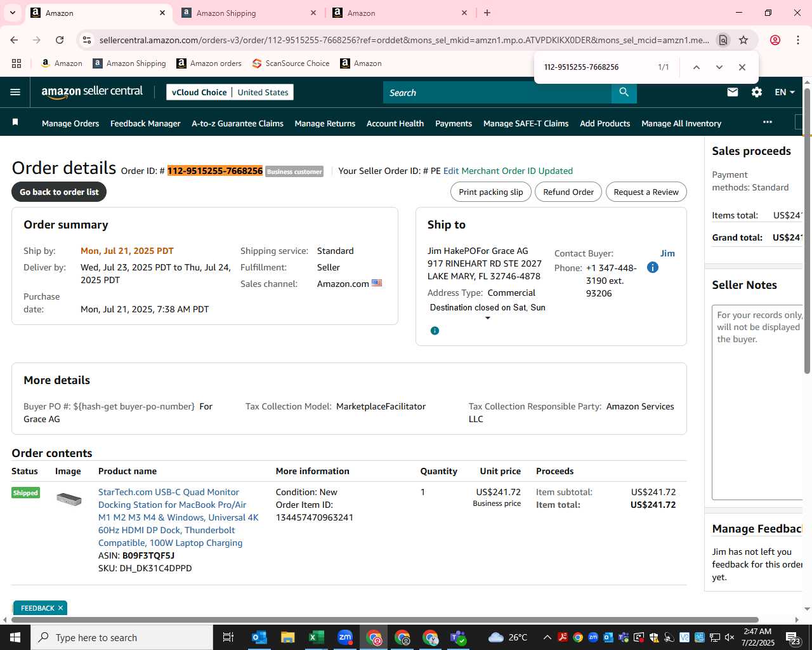Close the FEEDBACK tab with X

click(x=60, y=608)
